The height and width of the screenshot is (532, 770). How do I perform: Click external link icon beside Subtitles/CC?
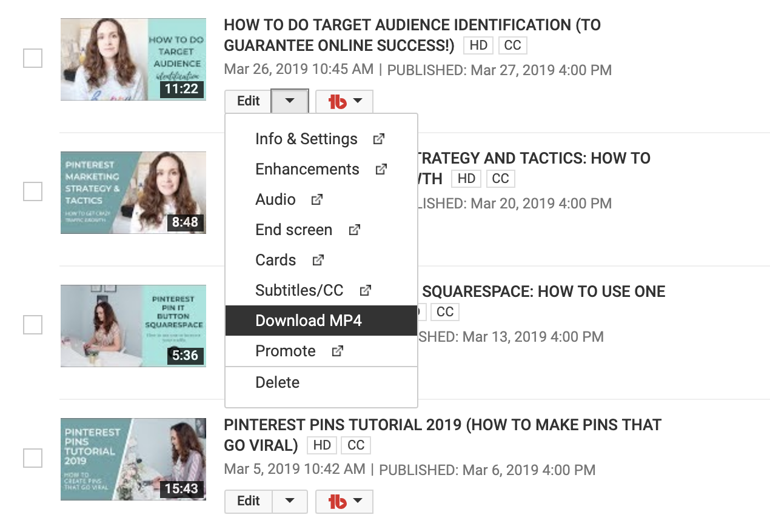pyautogui.click(x=365, y=290)
